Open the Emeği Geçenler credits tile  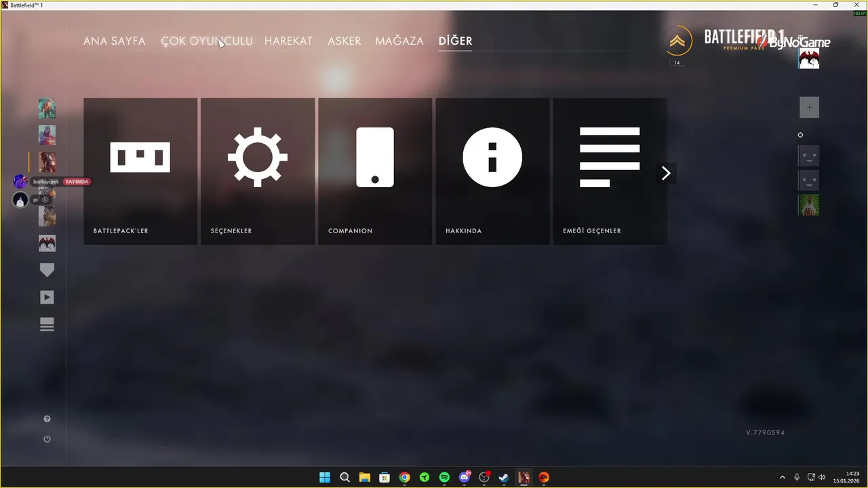click(610, 171)
